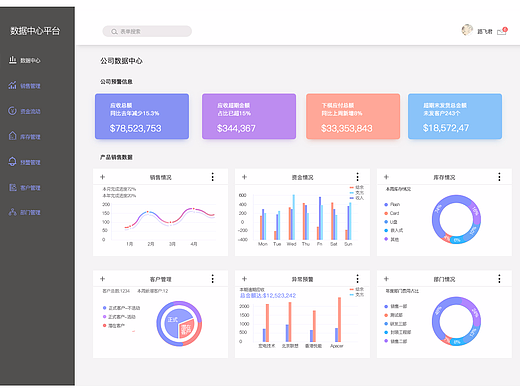Toggle the 测试部 legend in 部门情况
The image size is (520, 390).
point(393,315)
